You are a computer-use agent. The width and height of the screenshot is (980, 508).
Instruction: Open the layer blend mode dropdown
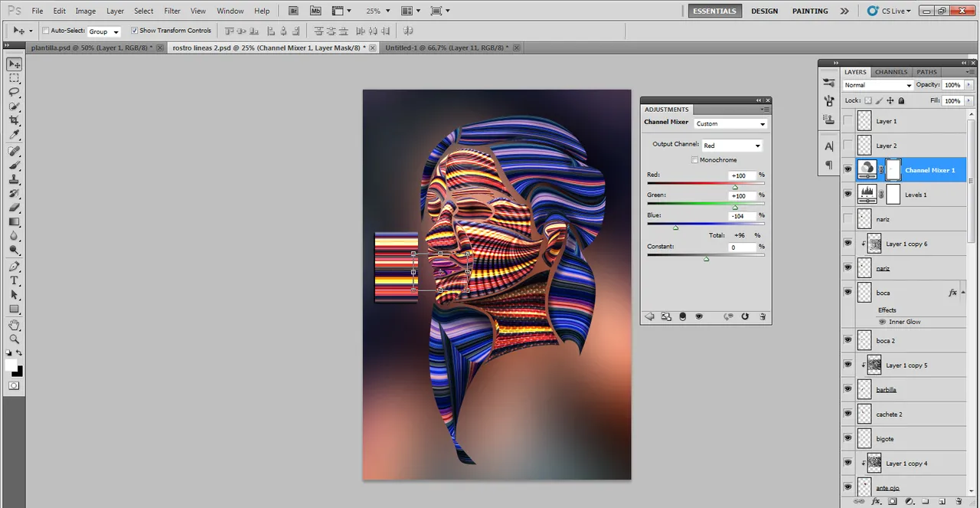pyautogui.click(x=877, y=85)
